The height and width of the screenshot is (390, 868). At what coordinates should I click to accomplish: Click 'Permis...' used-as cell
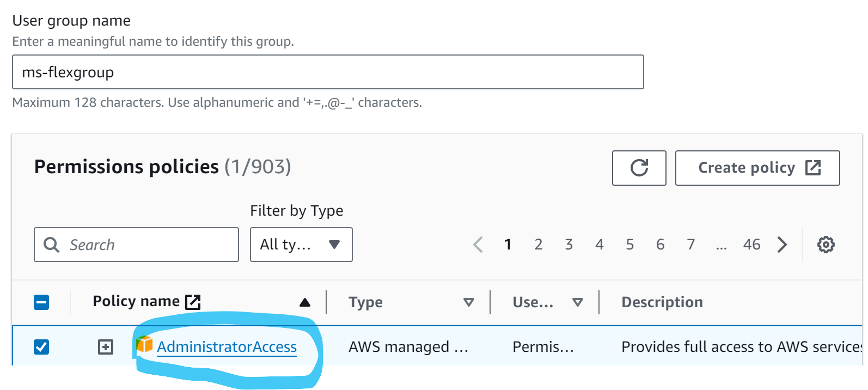[543, 347]
